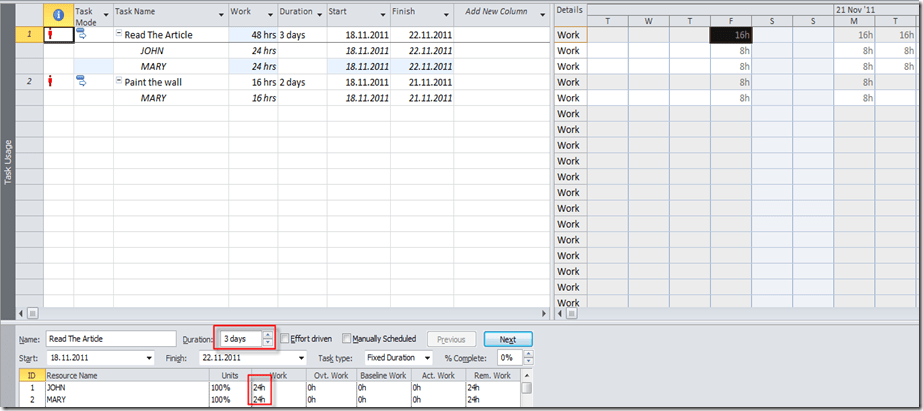Collapse the Paint the wall task
The width and height of the screenshot is (923, 411).
click(x=119, y=82)
